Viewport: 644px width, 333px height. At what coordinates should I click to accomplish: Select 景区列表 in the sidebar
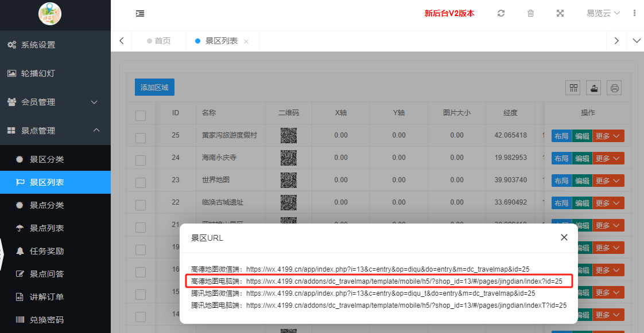(56, 182)
